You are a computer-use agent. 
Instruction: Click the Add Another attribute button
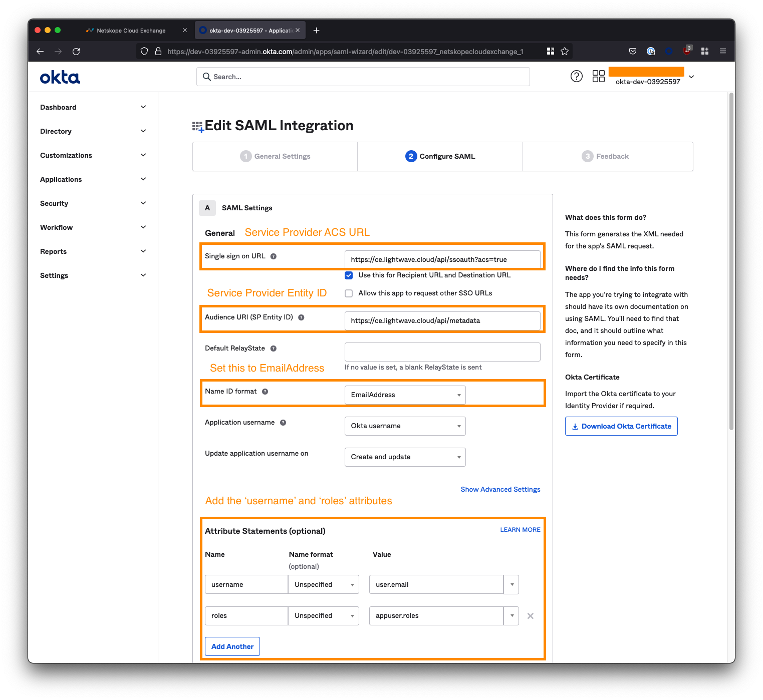(x=232, y=646)
